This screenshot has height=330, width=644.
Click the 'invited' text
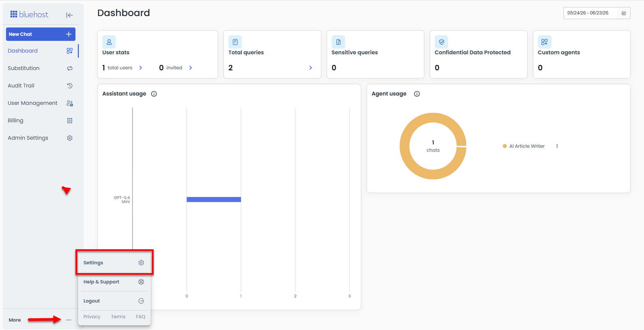pyautogui.click(x=174, y=68)
